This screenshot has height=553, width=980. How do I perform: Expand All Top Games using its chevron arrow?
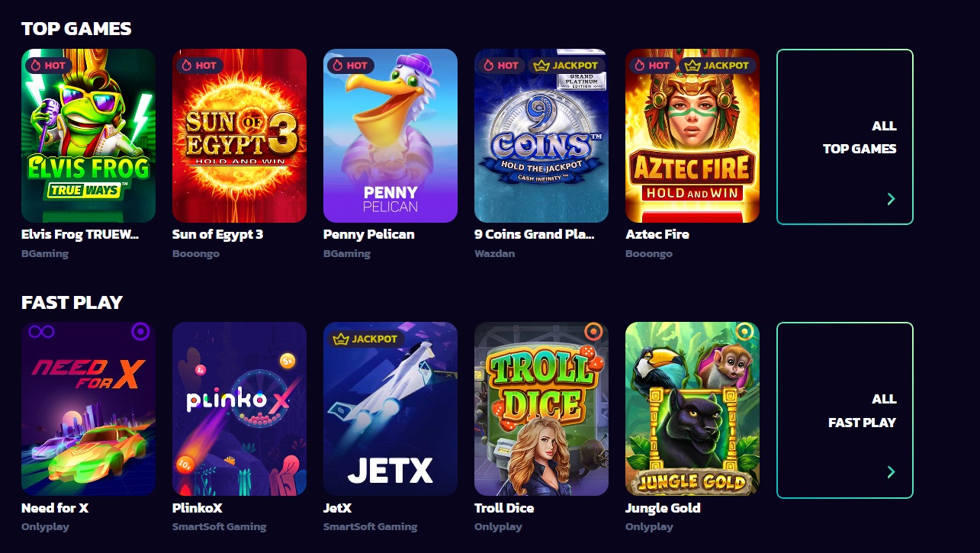[891, 199]
